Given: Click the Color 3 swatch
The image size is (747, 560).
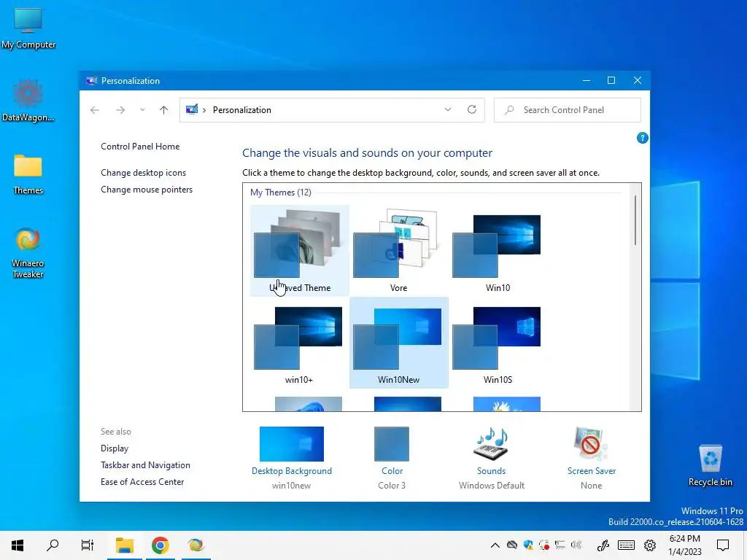Looking at the screenshot, I should (392, 444).
